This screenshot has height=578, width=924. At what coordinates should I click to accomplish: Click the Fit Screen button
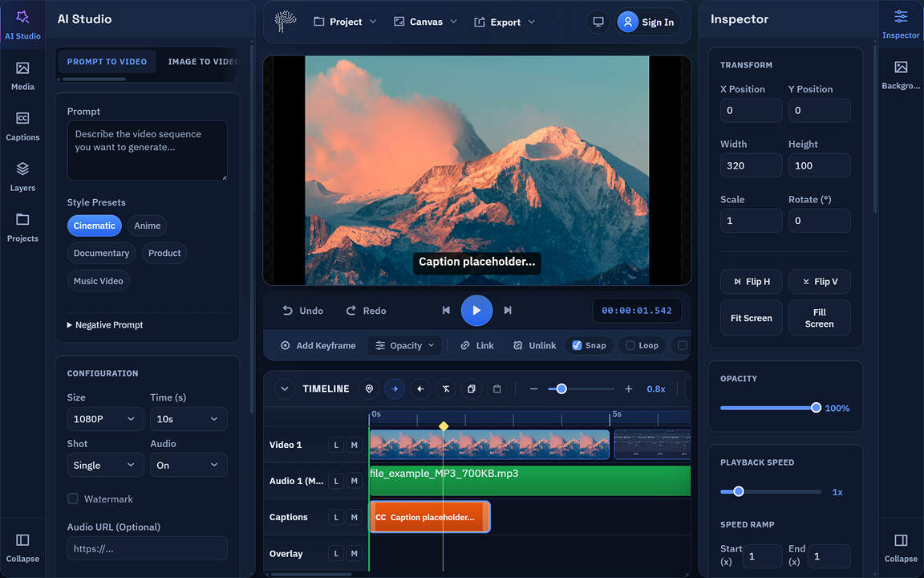coord(751,317)
